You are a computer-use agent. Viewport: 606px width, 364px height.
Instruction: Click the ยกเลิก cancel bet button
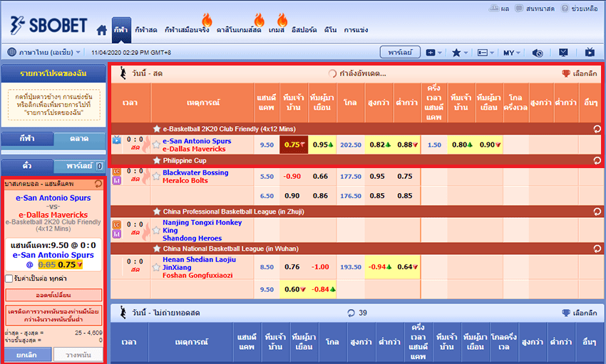[x=27, y=355]
